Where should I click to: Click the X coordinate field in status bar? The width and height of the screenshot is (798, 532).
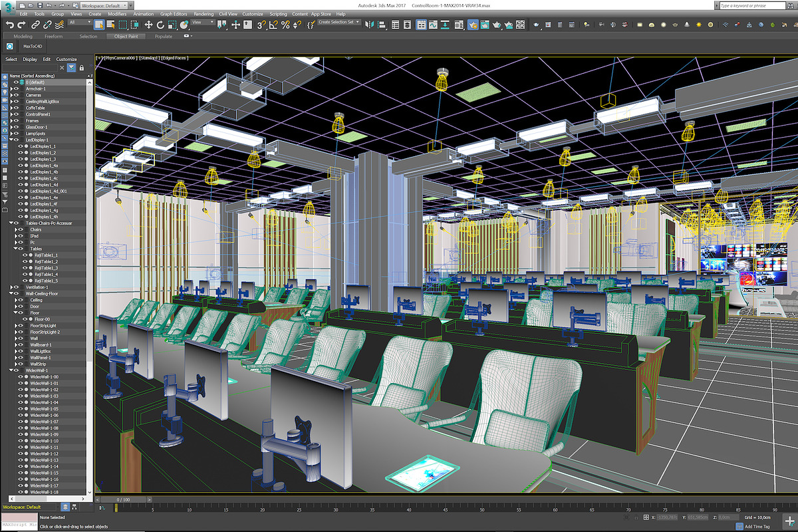pyautogui.click(x=666, y=517)
